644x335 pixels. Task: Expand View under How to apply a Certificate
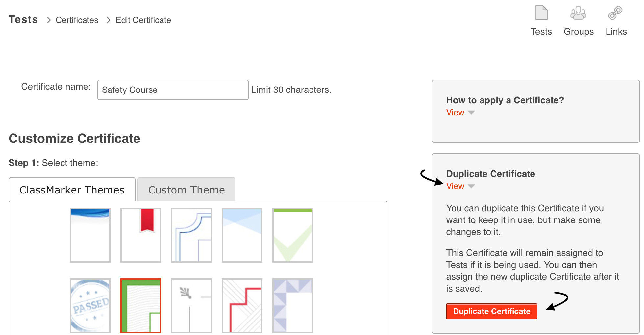click(456, 113)
